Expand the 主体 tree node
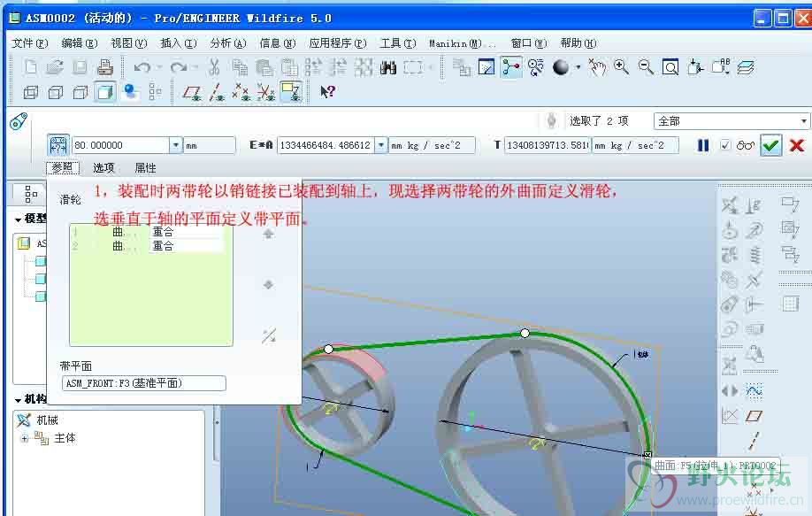This screenshot has height=516, width=812. [25, 438]
